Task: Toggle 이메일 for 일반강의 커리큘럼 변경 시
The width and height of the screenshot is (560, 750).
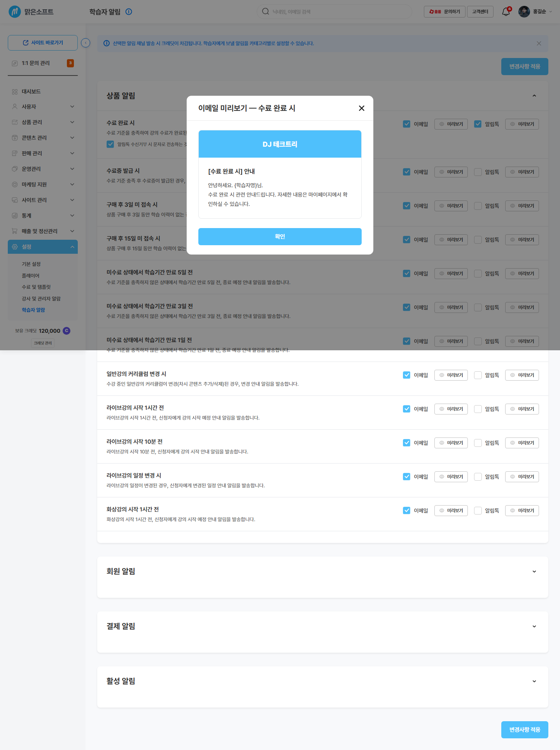Action: [407, 375]
